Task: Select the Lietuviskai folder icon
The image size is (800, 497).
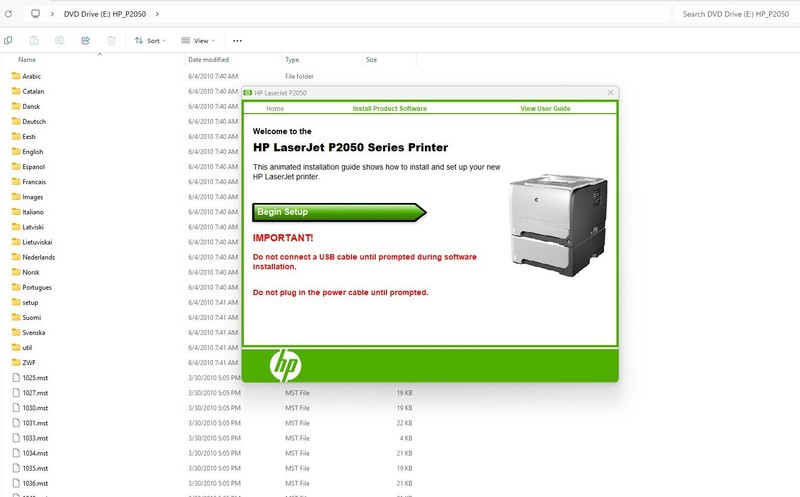Action: point(16,242)
